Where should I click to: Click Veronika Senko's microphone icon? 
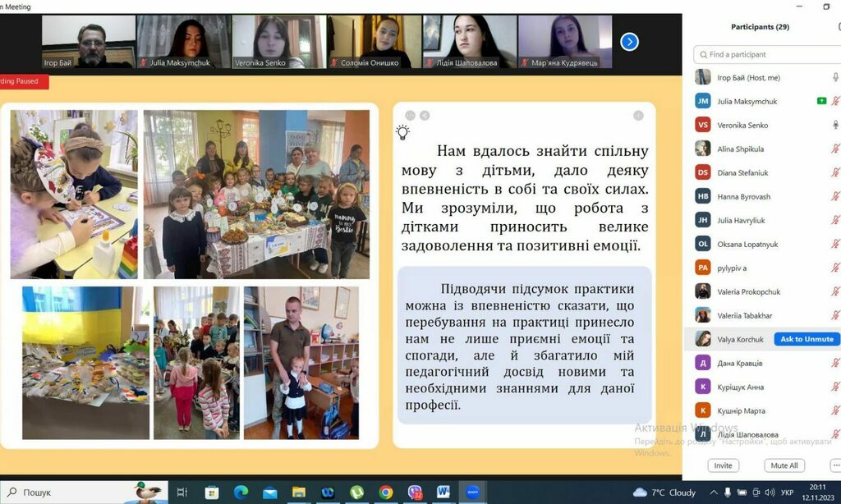click(835, 125)
